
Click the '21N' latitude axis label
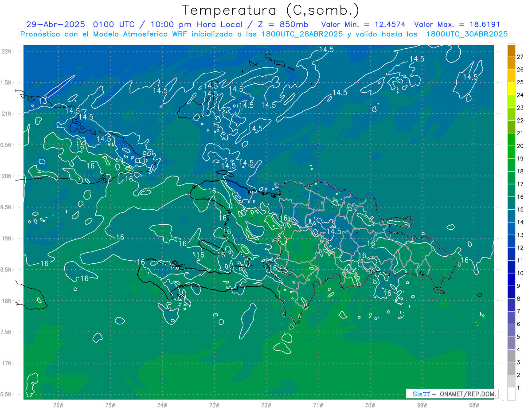[7, 114]
